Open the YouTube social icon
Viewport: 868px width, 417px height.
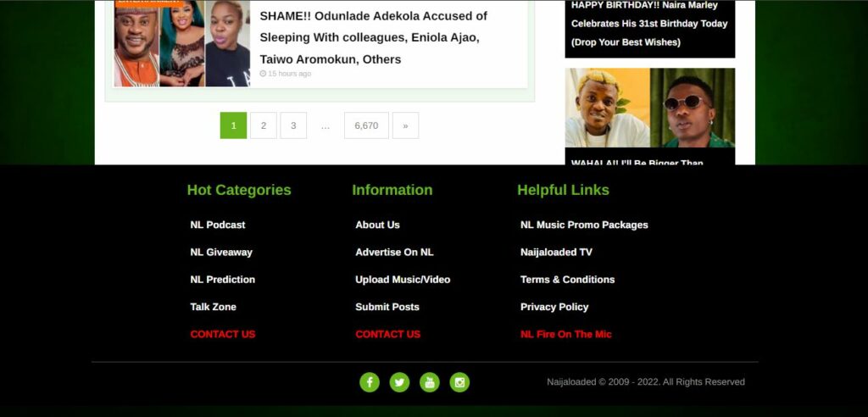pyautogui.click(x=430, y=382)
